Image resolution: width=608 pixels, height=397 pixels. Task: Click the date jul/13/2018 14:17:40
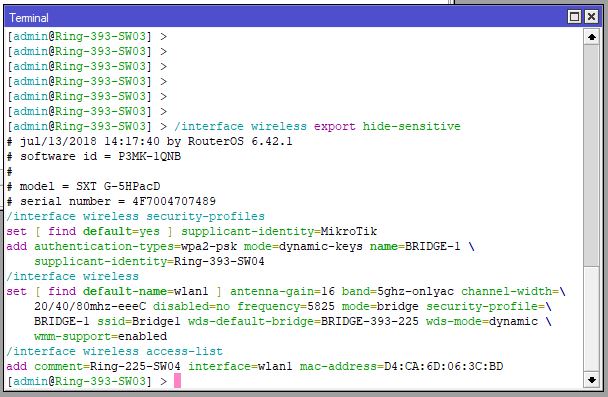pos(90,142)
